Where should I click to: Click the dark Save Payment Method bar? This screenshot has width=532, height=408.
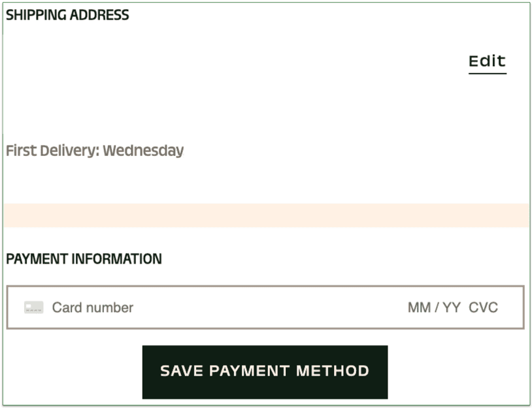tap(265, 371)
